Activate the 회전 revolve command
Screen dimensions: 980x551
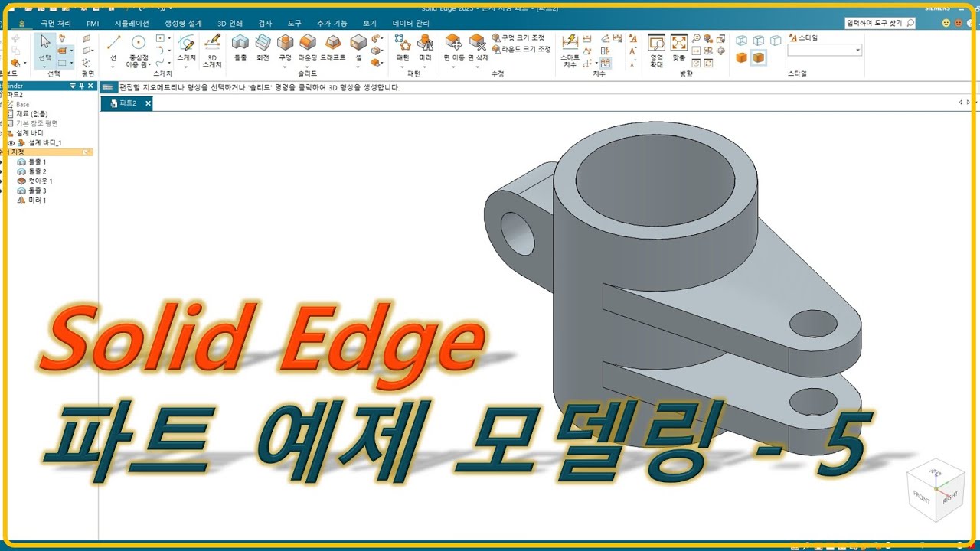pyautogui.click(x=263, y=47)
